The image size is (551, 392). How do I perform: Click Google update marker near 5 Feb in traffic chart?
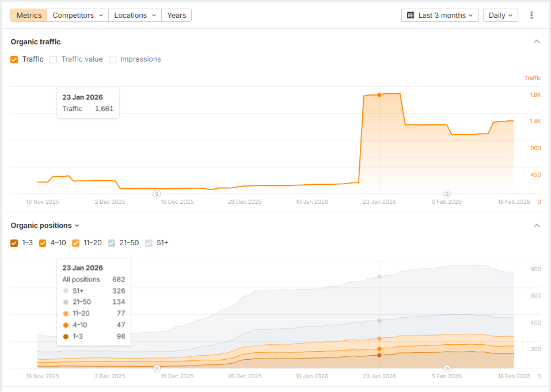pyautogui.click(x=446, y=194)
